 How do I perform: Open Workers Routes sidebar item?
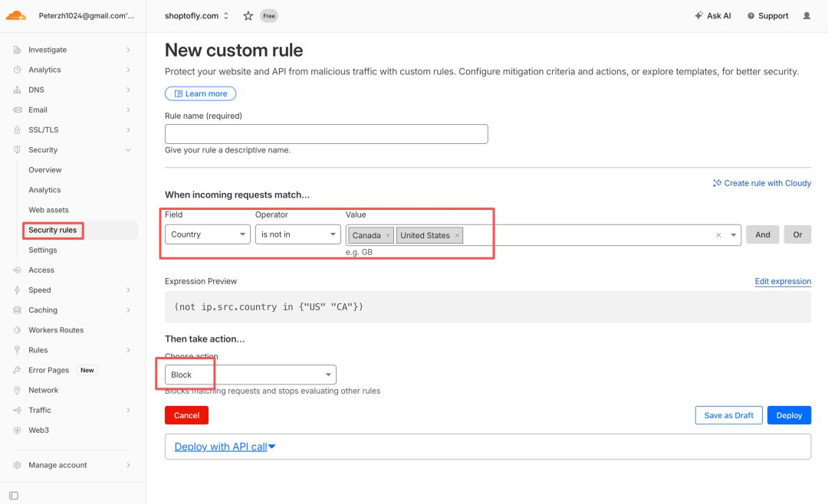(x=56, y=330)
